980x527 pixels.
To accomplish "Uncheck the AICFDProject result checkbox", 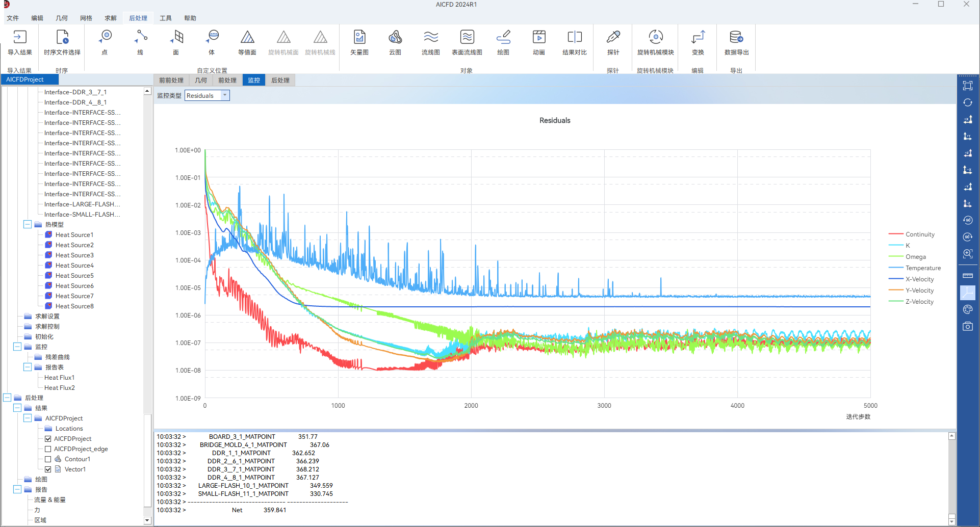I will pyautogui.click(x=48, y=439).
